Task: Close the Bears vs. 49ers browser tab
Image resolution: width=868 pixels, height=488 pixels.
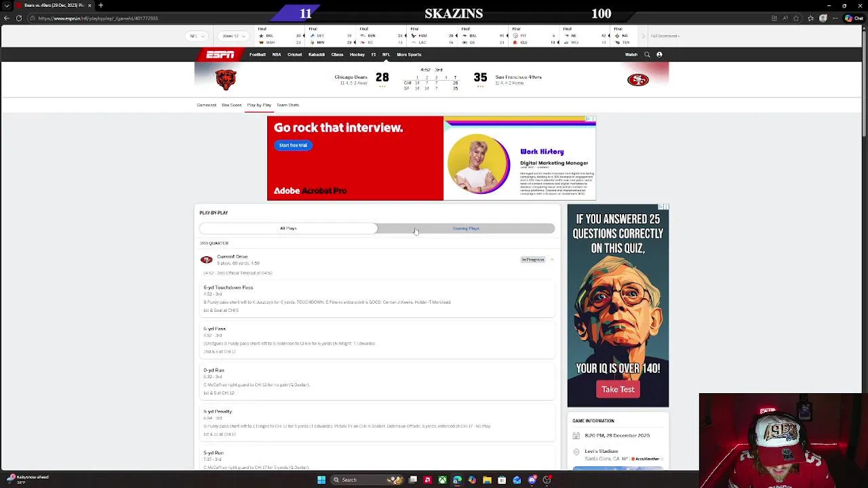Action: [90, 5]
